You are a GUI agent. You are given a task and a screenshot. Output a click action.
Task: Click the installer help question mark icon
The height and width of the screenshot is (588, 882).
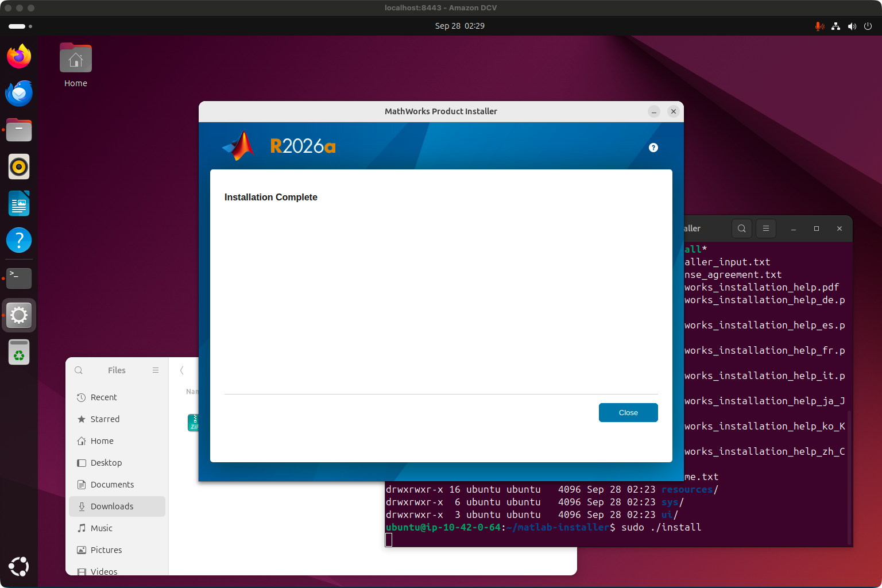click(653, 148)
